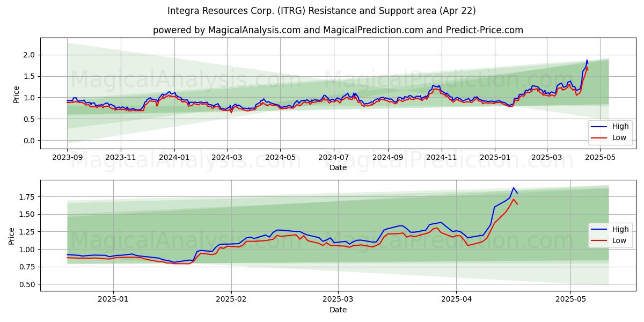The image size is (644, 322).
Task: Click the blue High line peak in the zoomed 2025 chart
Action: click(514, 188)
